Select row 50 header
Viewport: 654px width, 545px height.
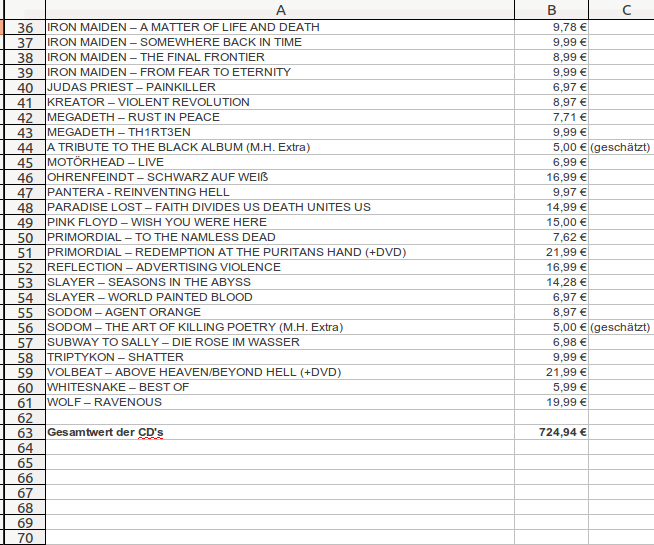point(25,238)
